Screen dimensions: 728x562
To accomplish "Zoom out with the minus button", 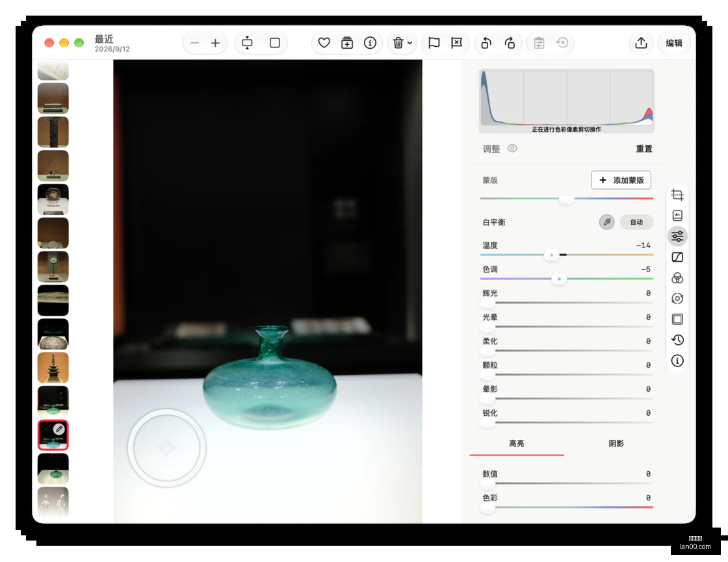I will (194, 43).
